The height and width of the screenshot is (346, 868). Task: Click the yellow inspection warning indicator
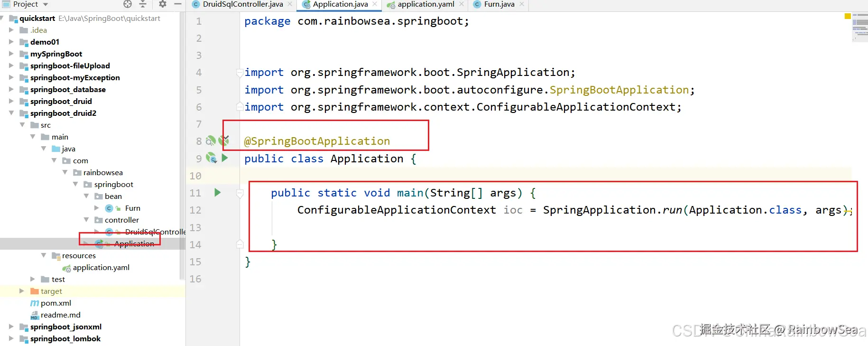pos(848,16)
